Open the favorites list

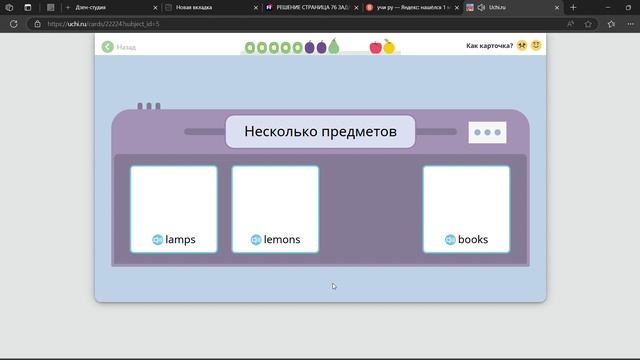[611, 24]
